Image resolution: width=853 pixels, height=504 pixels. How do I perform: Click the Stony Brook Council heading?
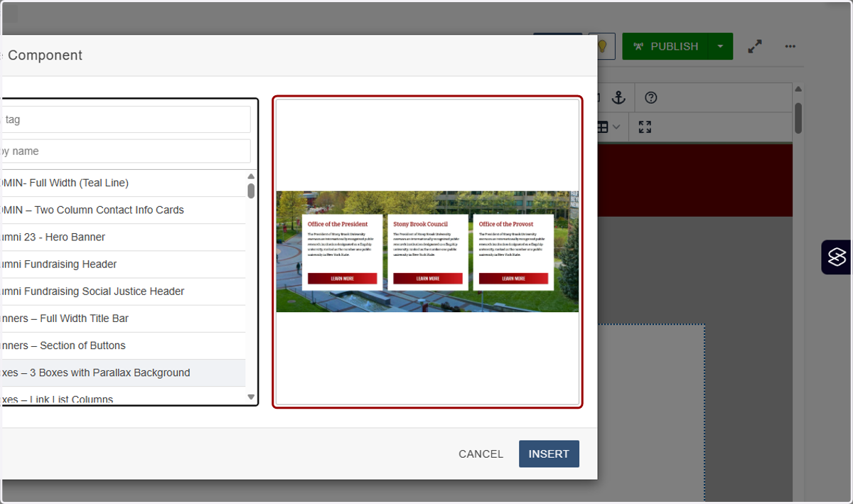pyautogui.click(x=420, y=224)
